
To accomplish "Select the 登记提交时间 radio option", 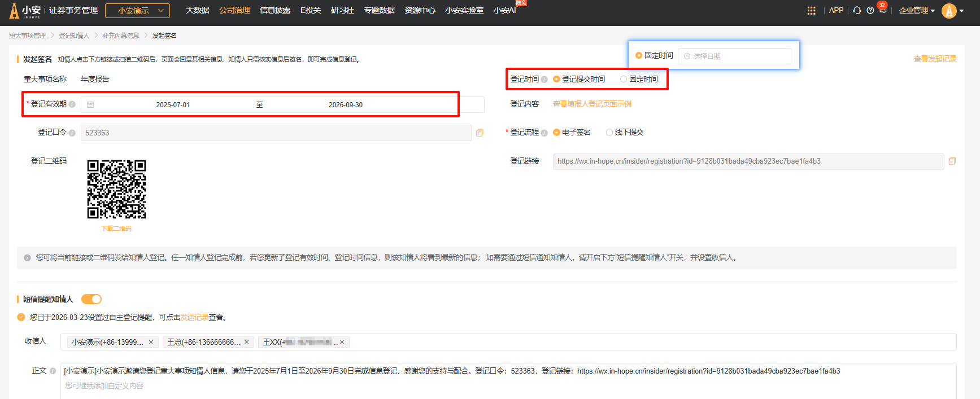I will tap(556, 80).
